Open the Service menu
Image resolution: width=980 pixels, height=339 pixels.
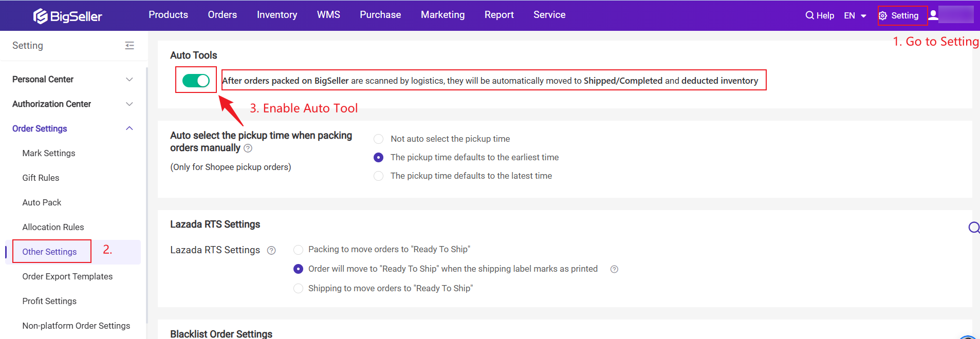pyautogui.click(x=549, y=15)
